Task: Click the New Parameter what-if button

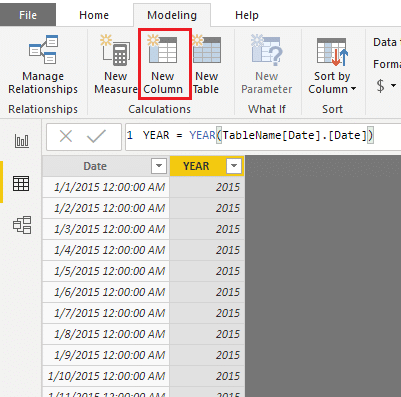Action: point(267,64)
